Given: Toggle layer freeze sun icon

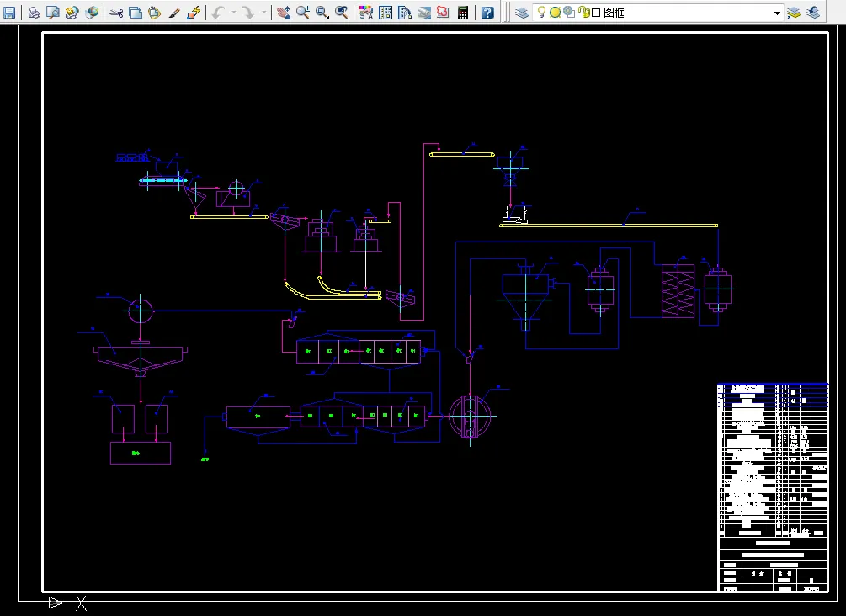Looking at the screenshot, I should 556,12.
